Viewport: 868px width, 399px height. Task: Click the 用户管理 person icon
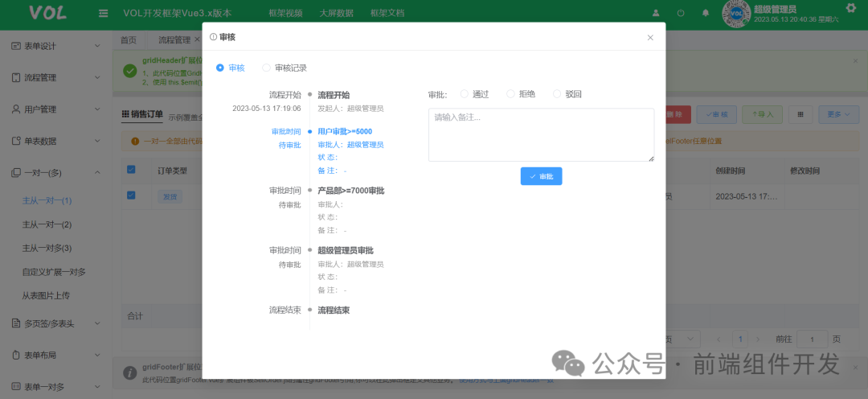click(x=16, y=109)
